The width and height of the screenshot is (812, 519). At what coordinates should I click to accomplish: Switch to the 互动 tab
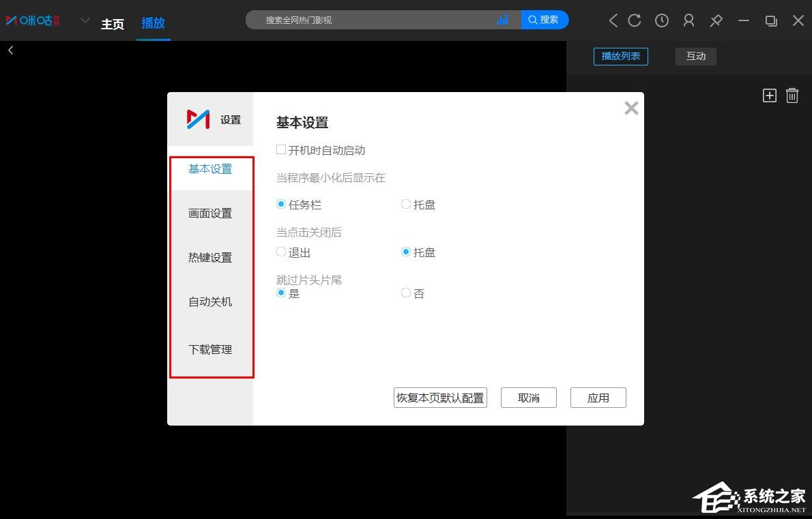coord(696,56)
